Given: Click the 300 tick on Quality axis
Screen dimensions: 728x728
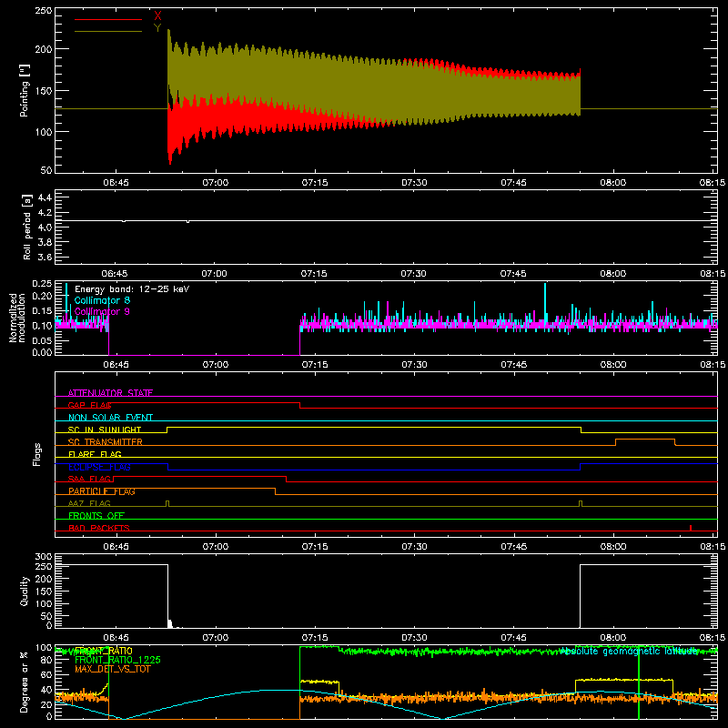Looking at the screenshot, I should (x=43, y=557).
